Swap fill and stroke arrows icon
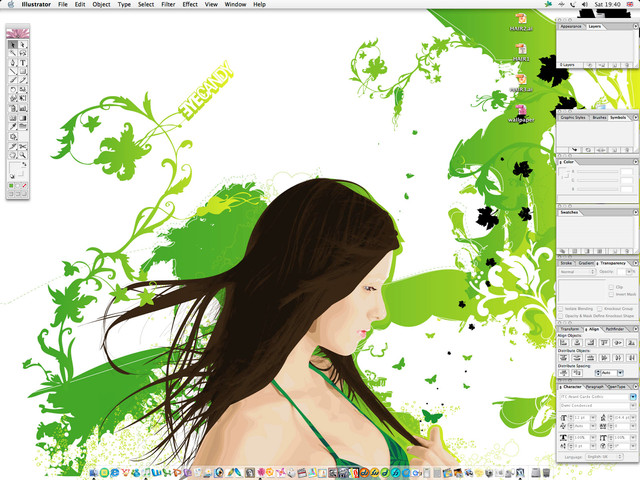The height and width of the screenshot is (480, 640). pos(24,164)
